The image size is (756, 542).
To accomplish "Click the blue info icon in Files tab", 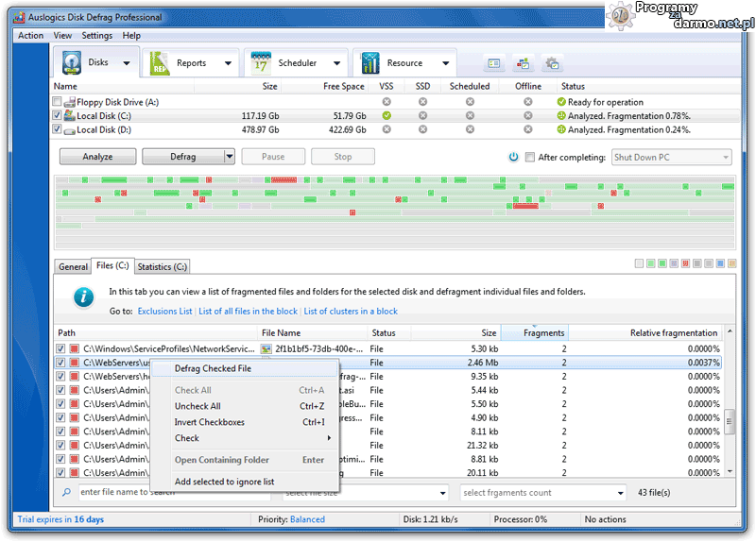I will coord(84,297).
